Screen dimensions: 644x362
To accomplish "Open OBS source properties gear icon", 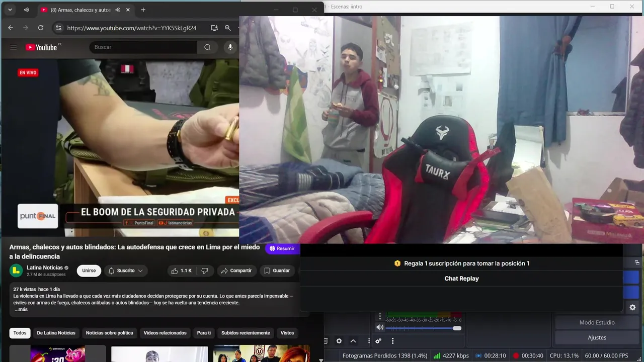I will point(339,341).
